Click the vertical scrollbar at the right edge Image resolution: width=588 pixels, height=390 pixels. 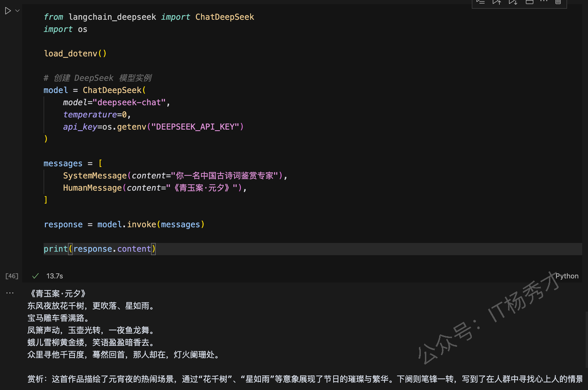tap(586, 340)
